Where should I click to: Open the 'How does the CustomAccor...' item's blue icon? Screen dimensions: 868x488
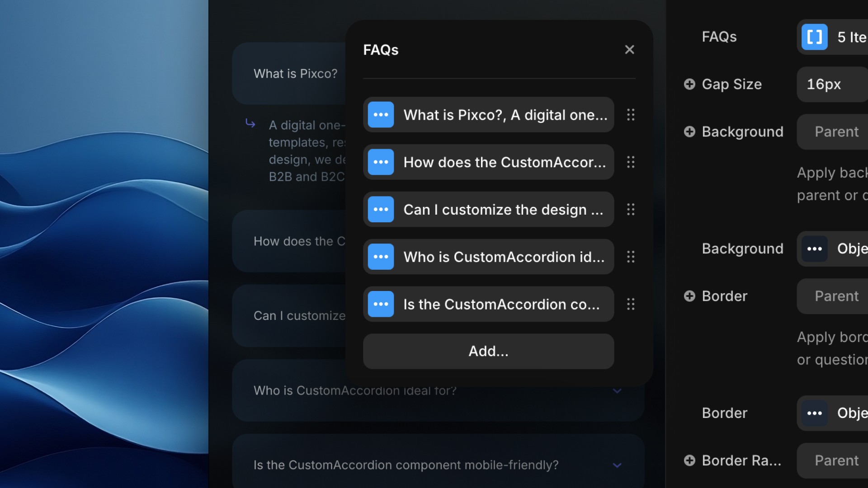pos(381,162)
